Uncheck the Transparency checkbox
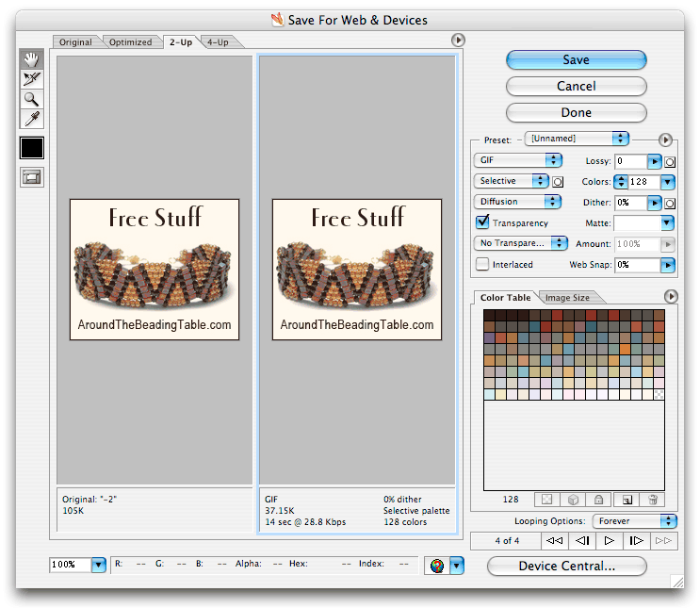Image resolution: width=700 pixels, height=608 pixels. click(482, 222)
